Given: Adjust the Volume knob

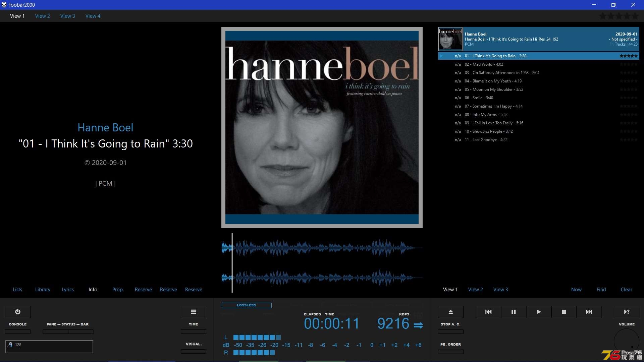Looking at the screenshot, I should (627, 341).
